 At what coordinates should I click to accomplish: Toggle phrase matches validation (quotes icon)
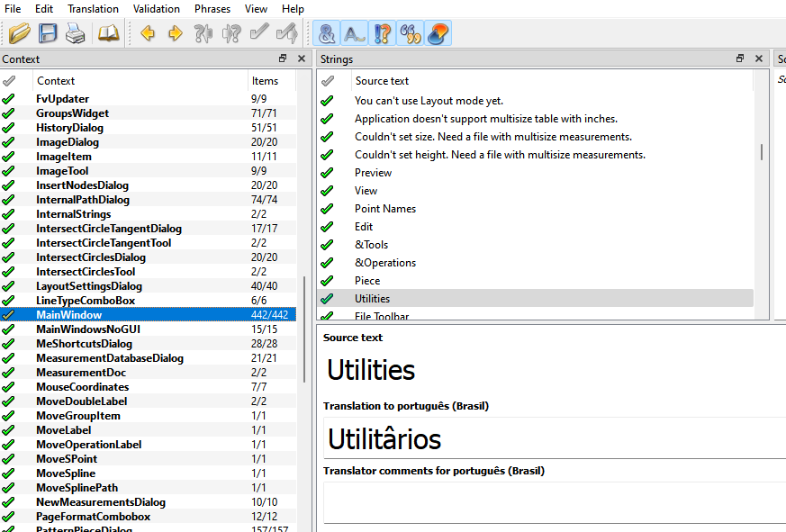411,34
